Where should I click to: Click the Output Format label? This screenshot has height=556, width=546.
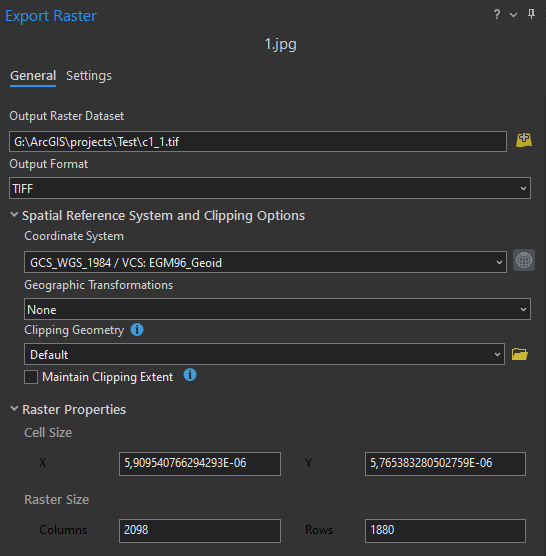tap(49, 164)
